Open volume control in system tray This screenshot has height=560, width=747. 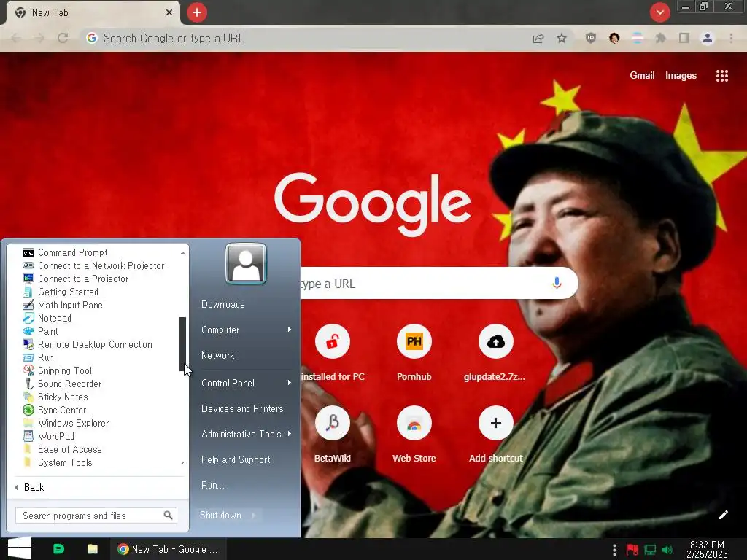(667, 550)
